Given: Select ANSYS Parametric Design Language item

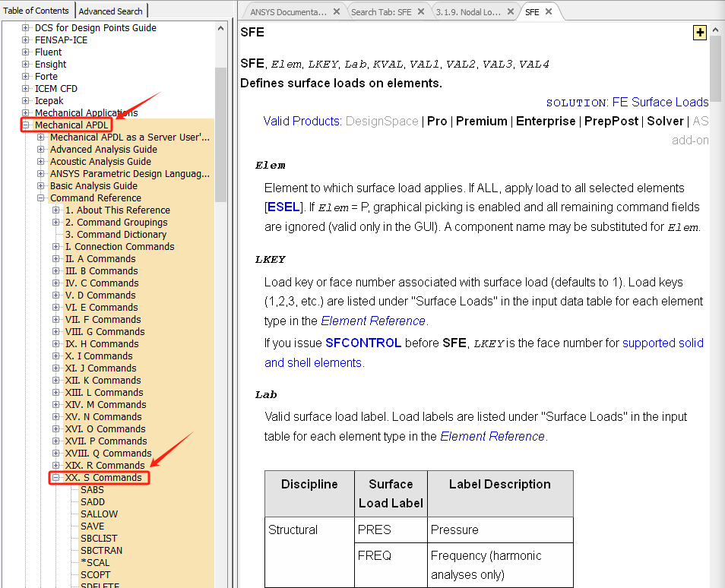Looking at the screenshot, I should pos(130,174).
